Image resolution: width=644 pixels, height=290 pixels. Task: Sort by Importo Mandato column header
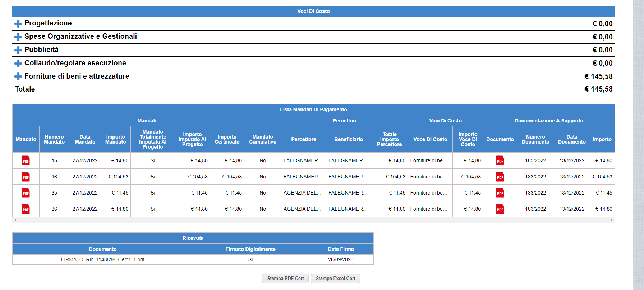(x=115, y=139)
